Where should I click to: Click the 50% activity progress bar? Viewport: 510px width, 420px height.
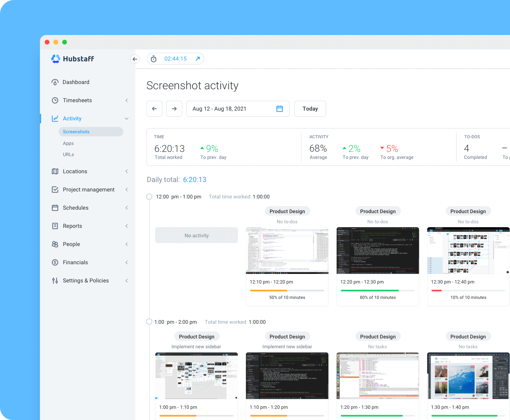[287, 290]
